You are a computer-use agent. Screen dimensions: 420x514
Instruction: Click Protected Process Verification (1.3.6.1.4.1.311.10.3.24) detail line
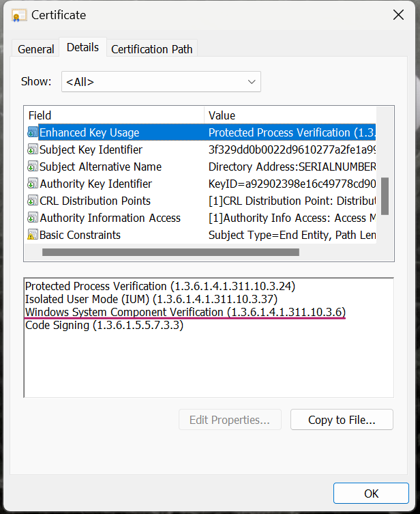(x=160, y=286)
